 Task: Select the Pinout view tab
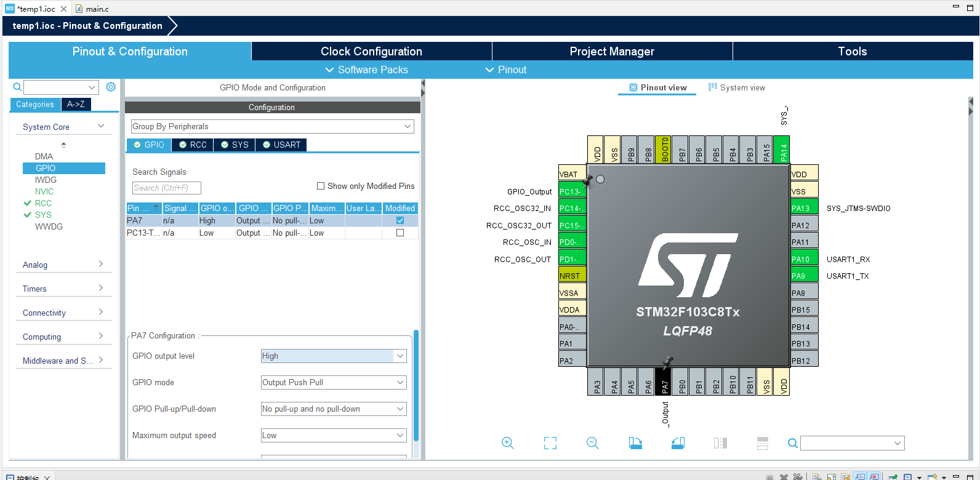point(657,87)
